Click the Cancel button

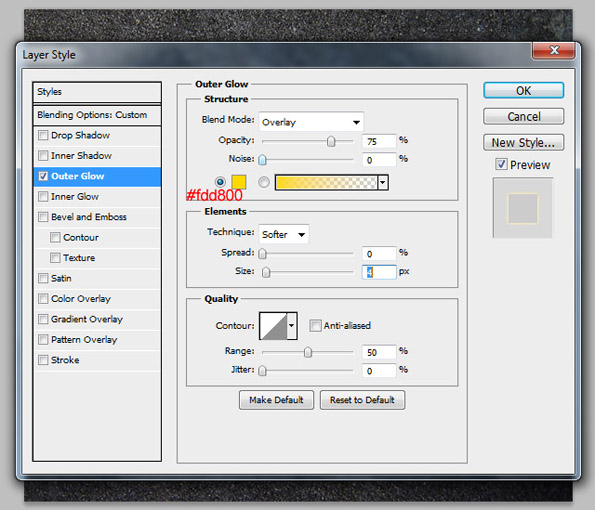524,116
